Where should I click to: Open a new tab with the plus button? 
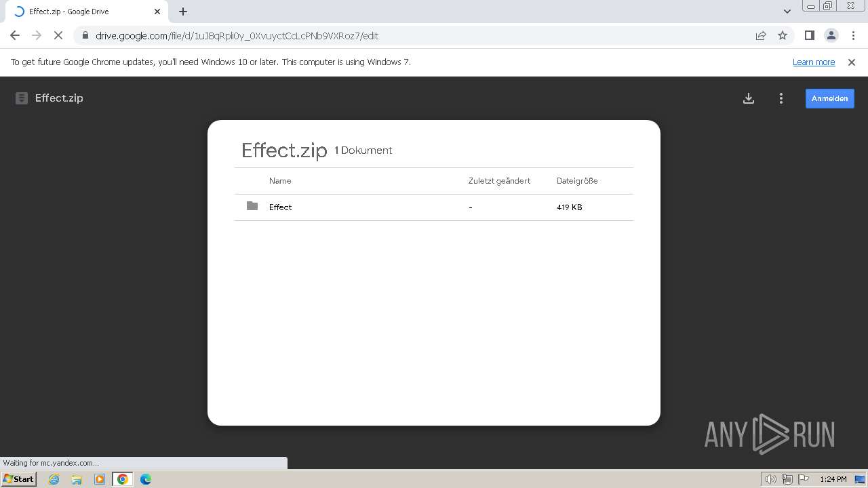click(x=183, y=12)
